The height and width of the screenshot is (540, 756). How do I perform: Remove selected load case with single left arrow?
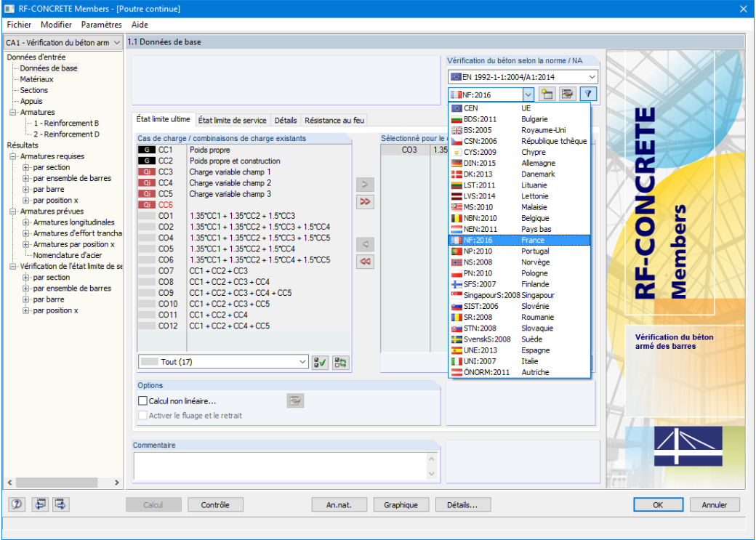coord(365,244)
